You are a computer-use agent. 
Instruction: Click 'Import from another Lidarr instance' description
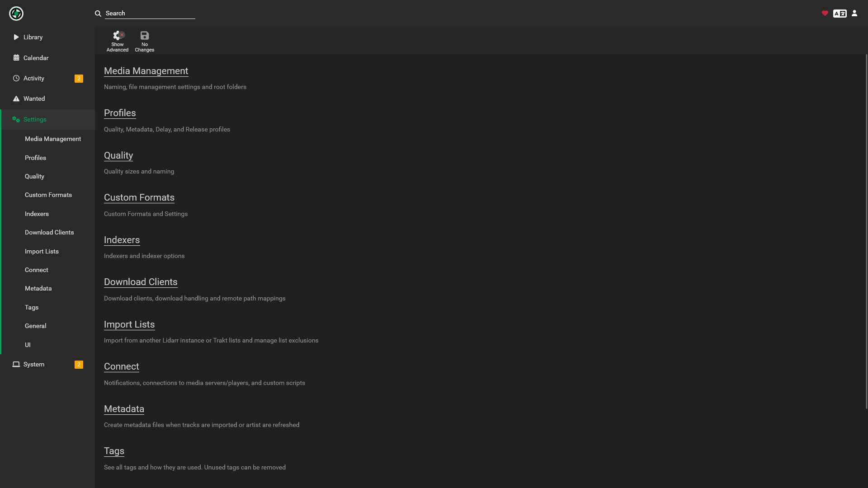point(211,340)
